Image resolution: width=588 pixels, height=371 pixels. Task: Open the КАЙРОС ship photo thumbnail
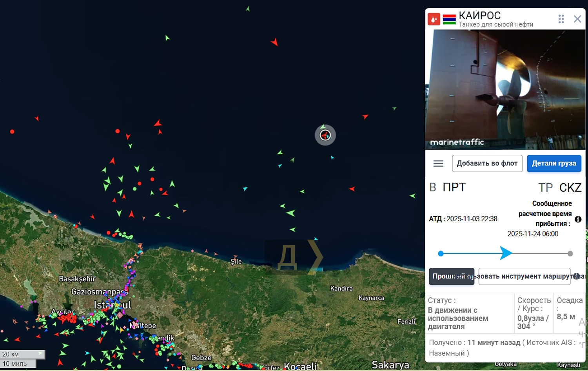pos(505,90)
